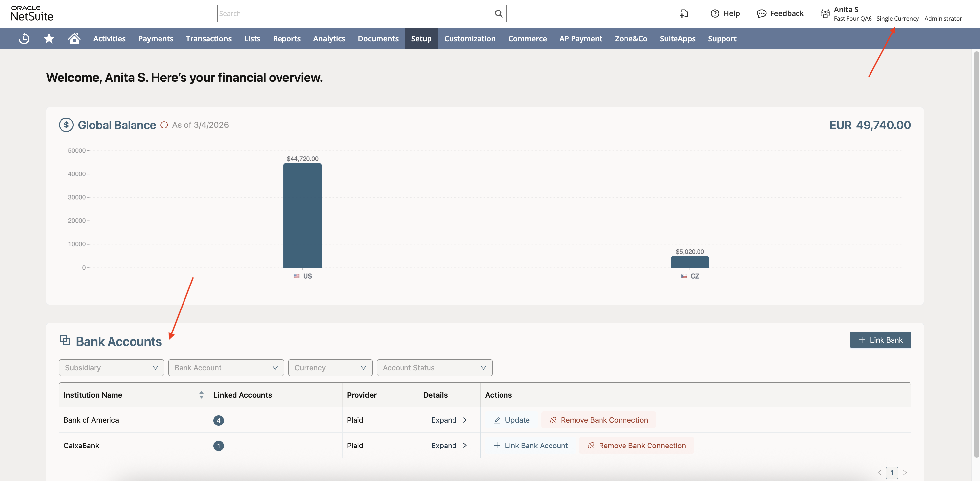Open the AP Payment menu
Image resolution: width=980 pixels, height=481 pixels.
(x=580, y=38)
